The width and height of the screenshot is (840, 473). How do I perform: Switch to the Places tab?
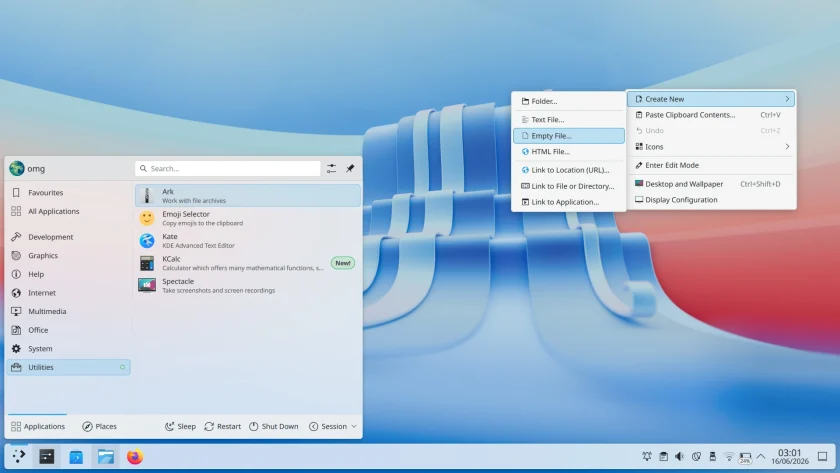[100, 426]
